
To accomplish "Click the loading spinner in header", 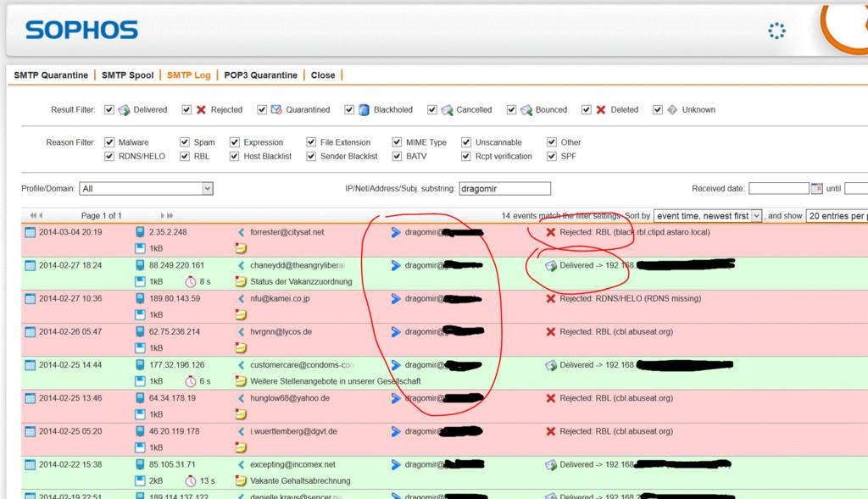I will [776, 30].
